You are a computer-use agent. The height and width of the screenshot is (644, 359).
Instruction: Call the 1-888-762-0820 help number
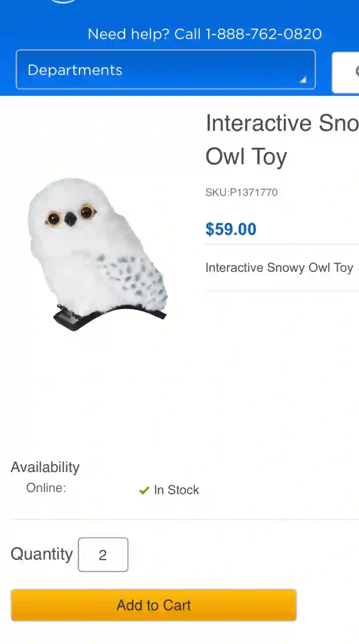[x=264, y=34]
